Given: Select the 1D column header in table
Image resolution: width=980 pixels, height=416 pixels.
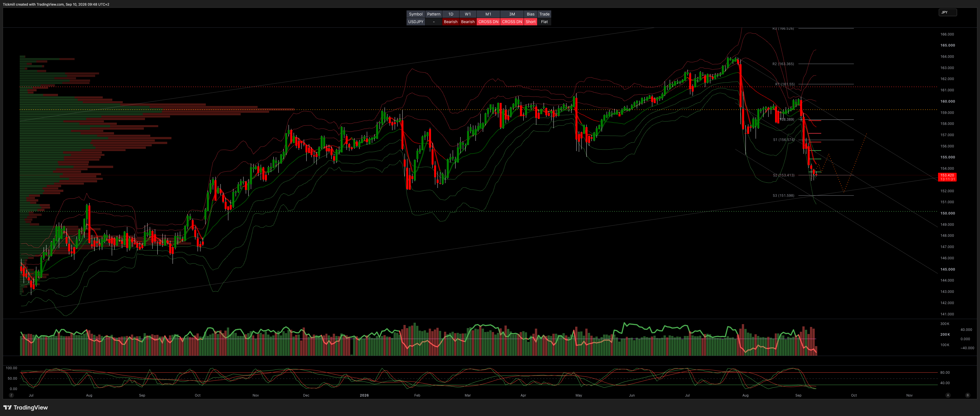Looking at the screenshot, I should pos(451,14).
